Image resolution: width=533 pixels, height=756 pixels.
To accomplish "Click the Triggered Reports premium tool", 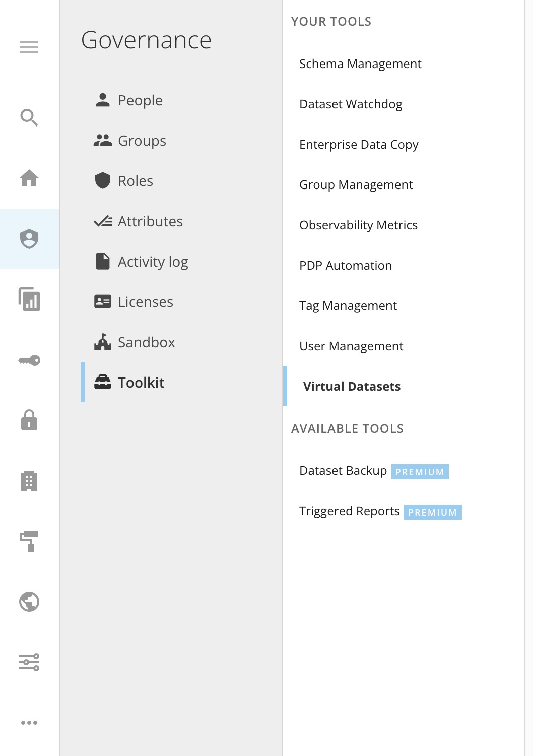I will pos(350,511).
